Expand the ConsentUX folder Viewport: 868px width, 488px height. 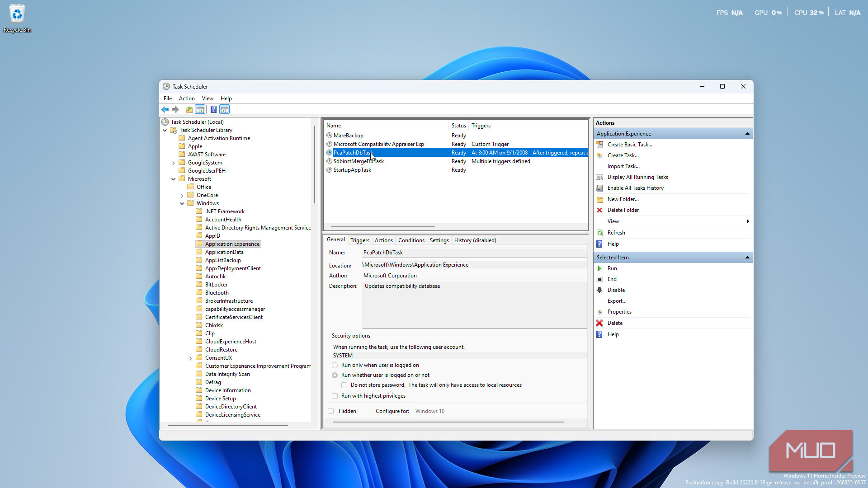pyautogui.click(x=191, y=358)
